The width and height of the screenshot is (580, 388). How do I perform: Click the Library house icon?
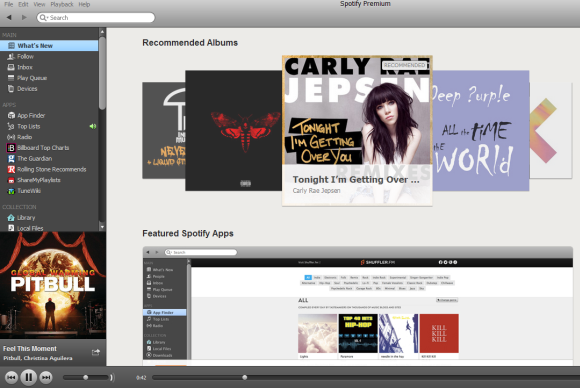coord(11,217)
